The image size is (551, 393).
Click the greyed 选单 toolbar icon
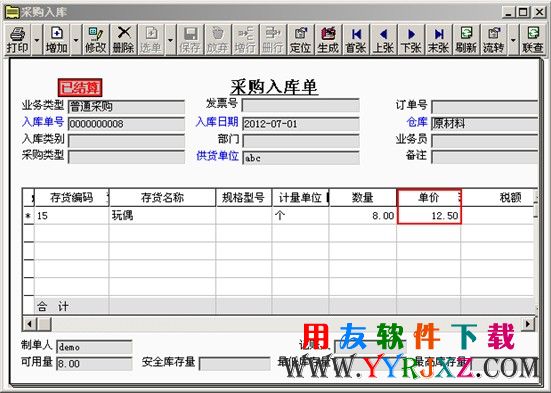151,40
